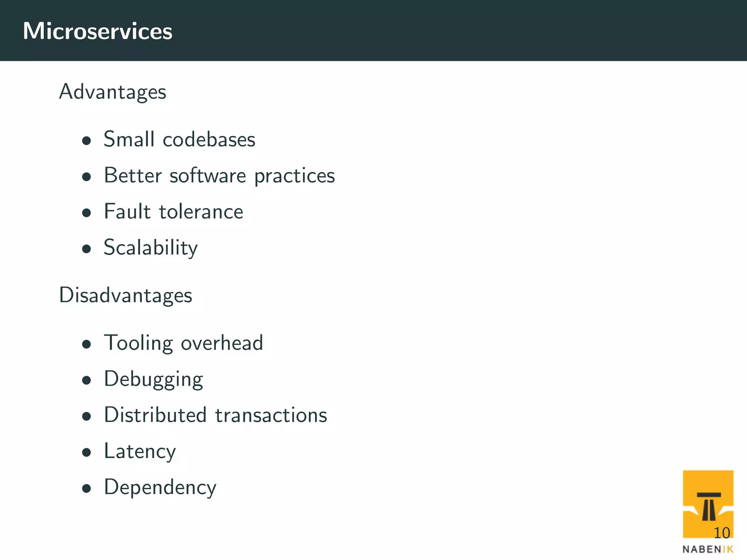The height and width of the screenshot is (560, 747).
Task: Select the Small codebases text
Action: [179, 139]
